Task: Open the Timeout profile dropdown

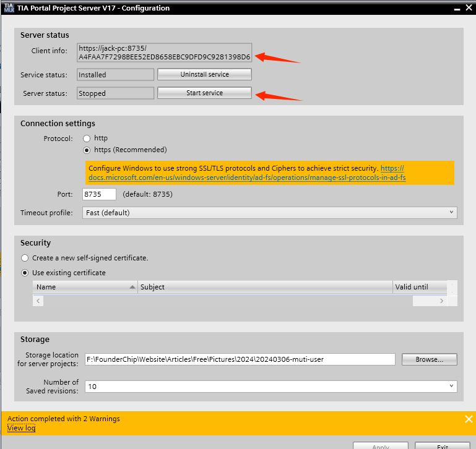Action: pos(270,213)
